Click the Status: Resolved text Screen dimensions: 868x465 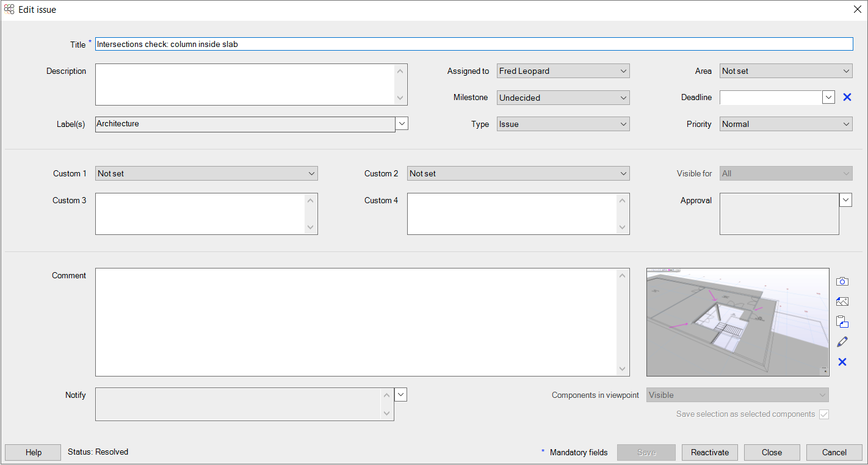click(x=98, y=452)
